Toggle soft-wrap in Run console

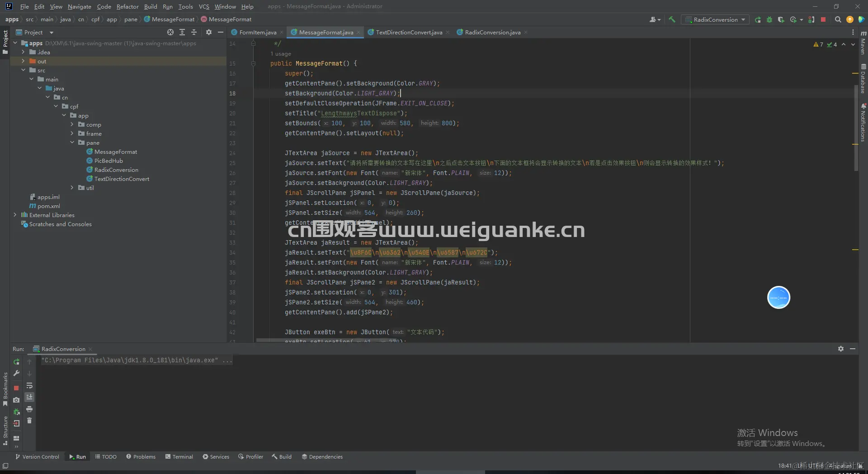point(29,386)
